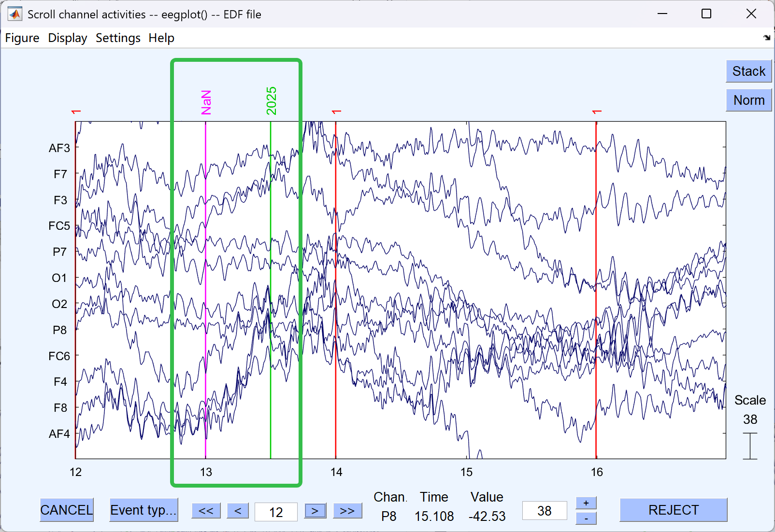Click the Event types button
This screenshot has height=532, width=775.
144,510
